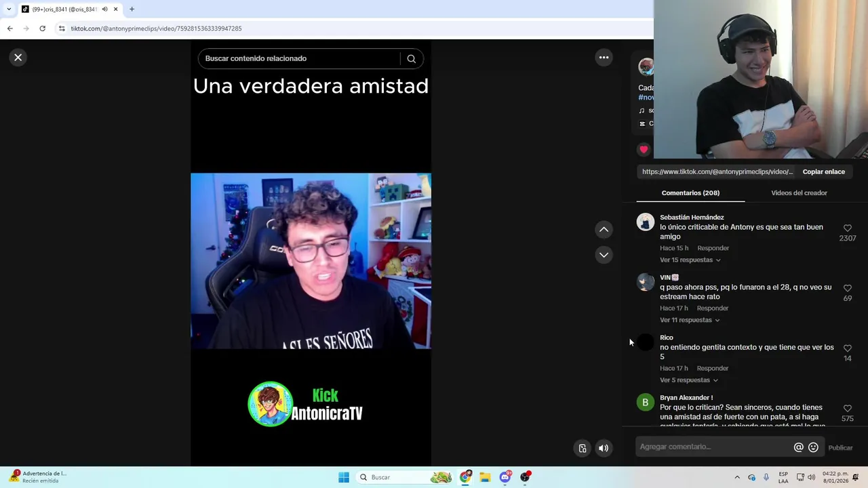Like Sebastián Hernández's comment

tap(847, 228)
